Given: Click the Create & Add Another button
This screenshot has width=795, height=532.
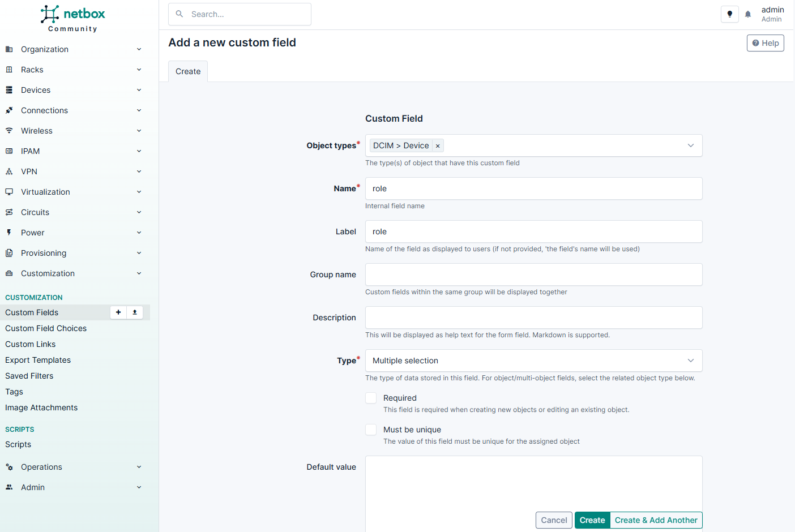Looking at the screenshot, I should coord(656,520).
